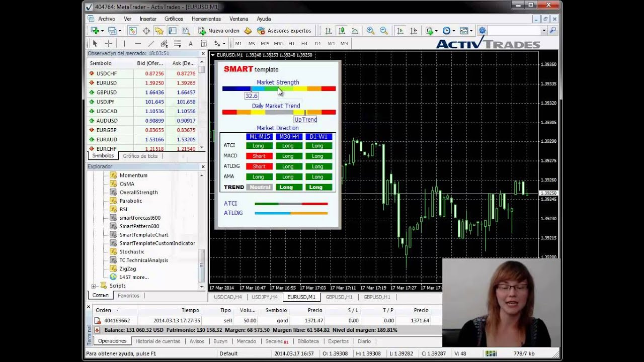Select D1 timeframe button
644x362 pixels.
(317, 44)
